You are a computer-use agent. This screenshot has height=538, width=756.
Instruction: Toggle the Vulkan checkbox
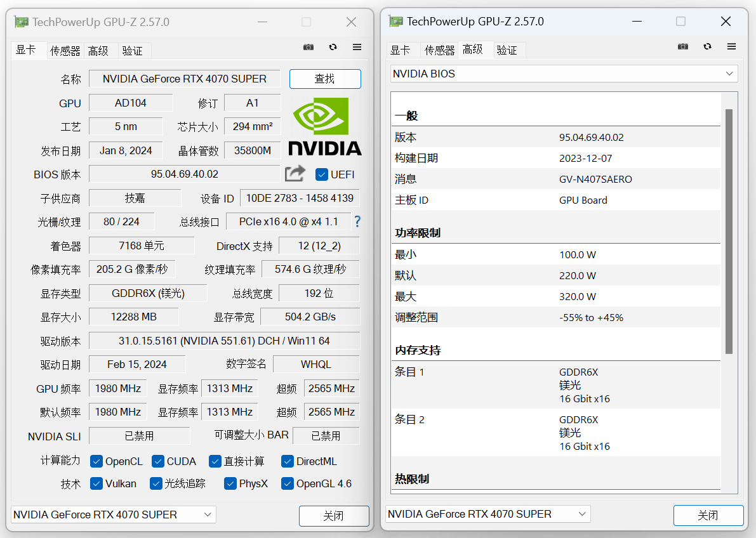point(96,483)
